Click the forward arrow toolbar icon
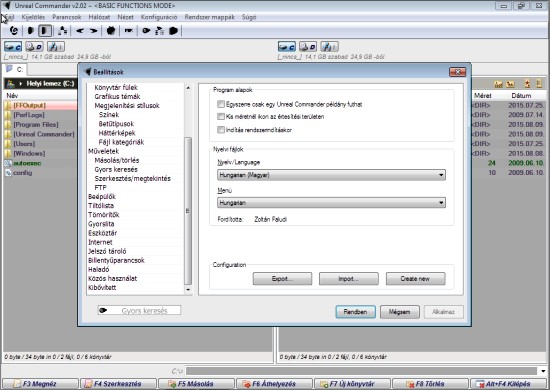The image size is (550, 390). click(93, 31)
